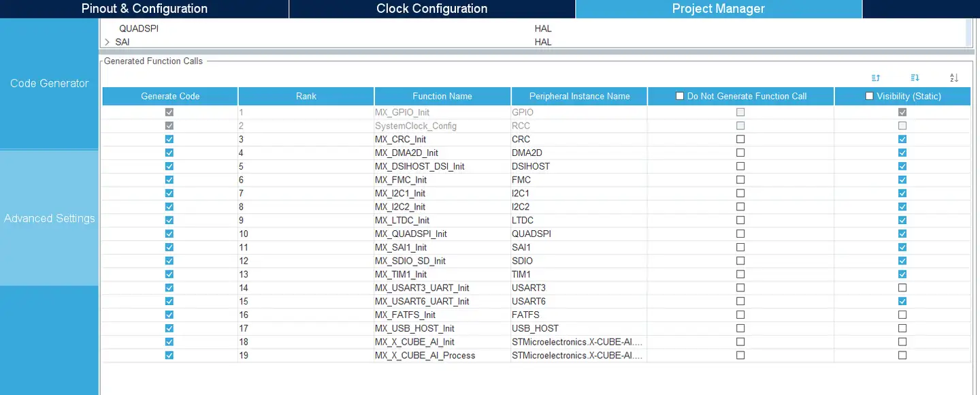
Task: Open the Advanced Settings side section
Action: (49, 219)
